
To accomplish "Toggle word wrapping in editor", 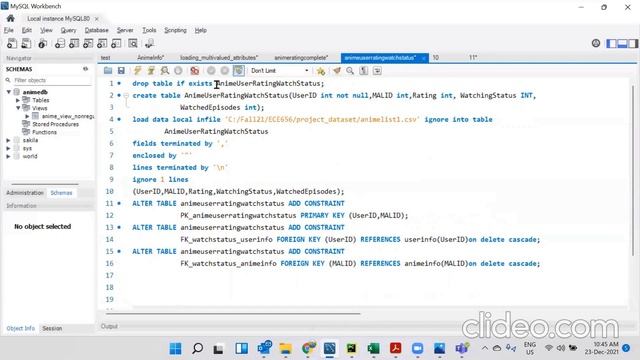I will [x=377, y=71].
